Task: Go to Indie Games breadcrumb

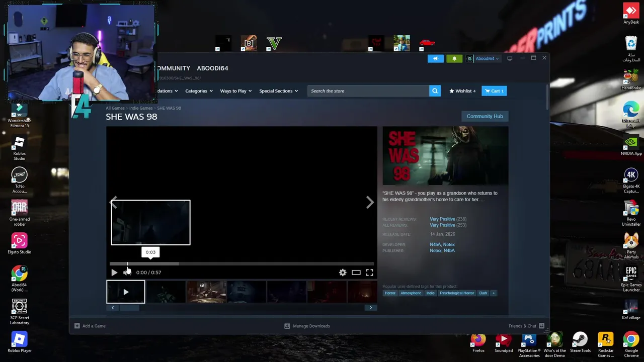Action: click(x=141, y=108)
